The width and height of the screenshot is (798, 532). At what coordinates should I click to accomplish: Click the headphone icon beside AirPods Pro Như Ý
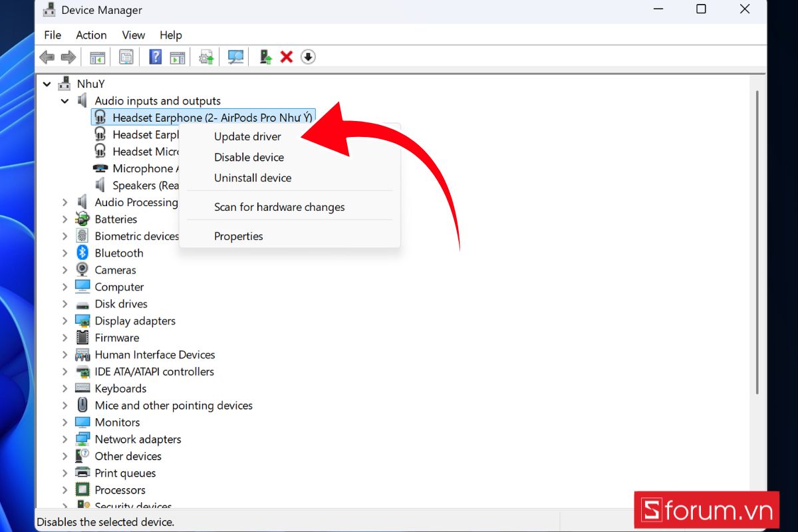click(x=100, y=118)
